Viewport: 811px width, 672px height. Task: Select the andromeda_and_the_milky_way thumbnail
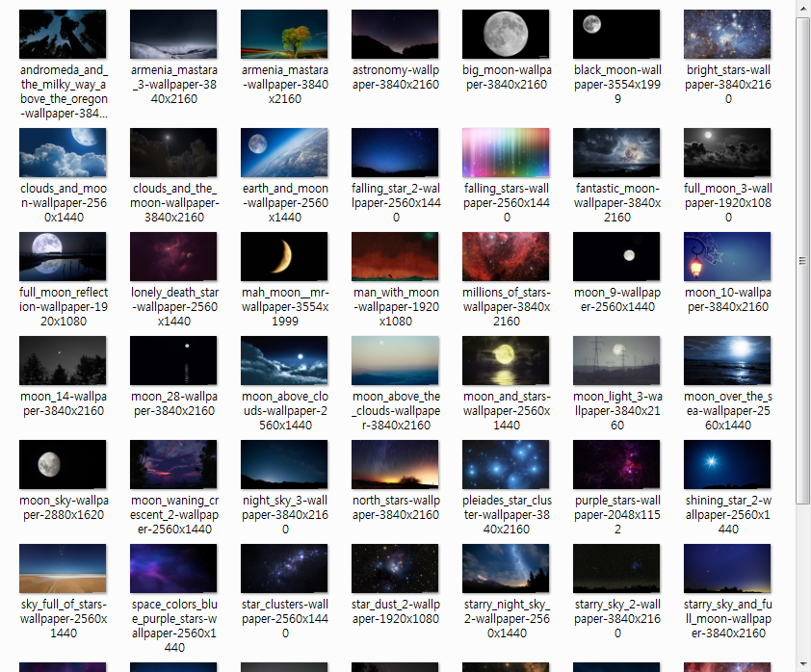63,34
